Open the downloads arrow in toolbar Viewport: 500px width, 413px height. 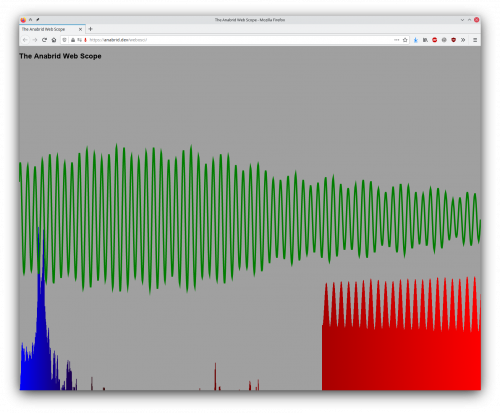pyautogui.click(x=416, y=40)
